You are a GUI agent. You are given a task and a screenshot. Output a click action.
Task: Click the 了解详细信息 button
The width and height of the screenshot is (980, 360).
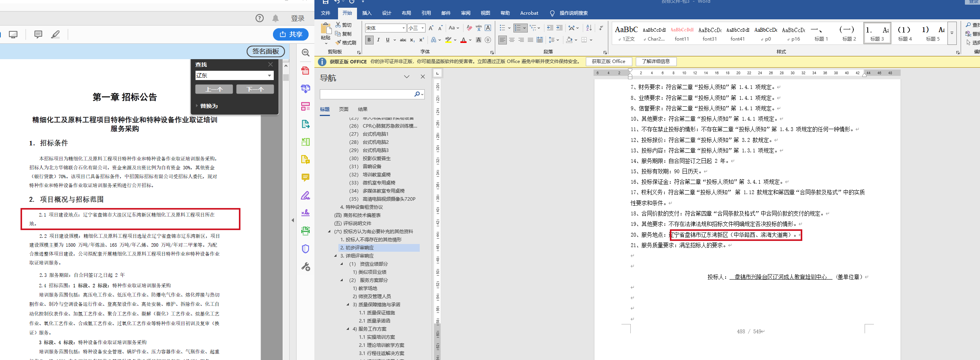(x=656, y=61)
